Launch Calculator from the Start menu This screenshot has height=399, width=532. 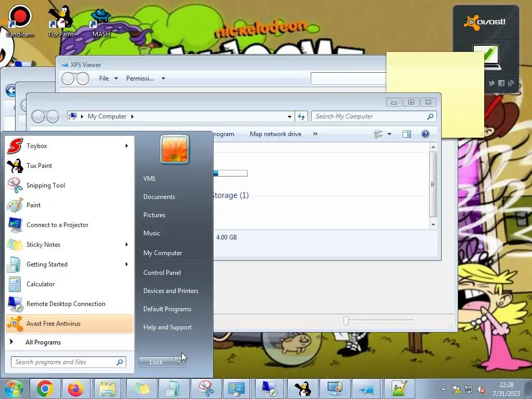[x=69, y=284]
